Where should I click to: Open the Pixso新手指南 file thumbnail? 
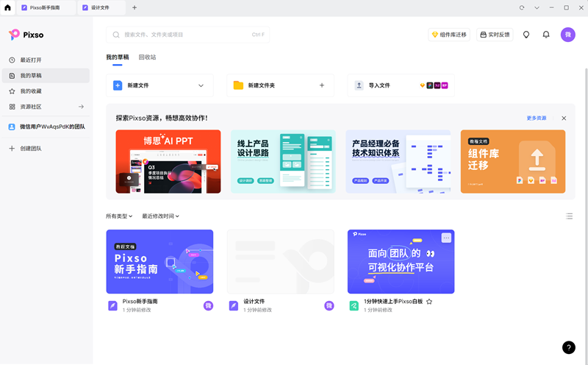point(159,261)
